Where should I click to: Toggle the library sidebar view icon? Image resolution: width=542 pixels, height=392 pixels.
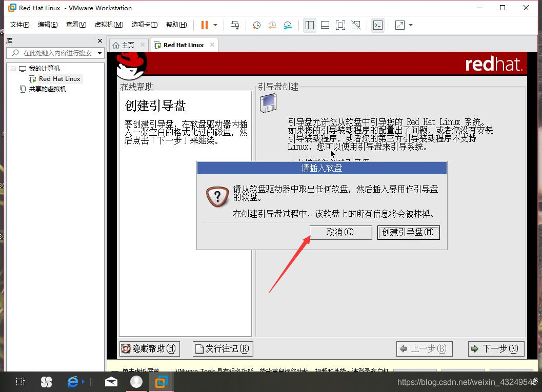tap(309, 25)
